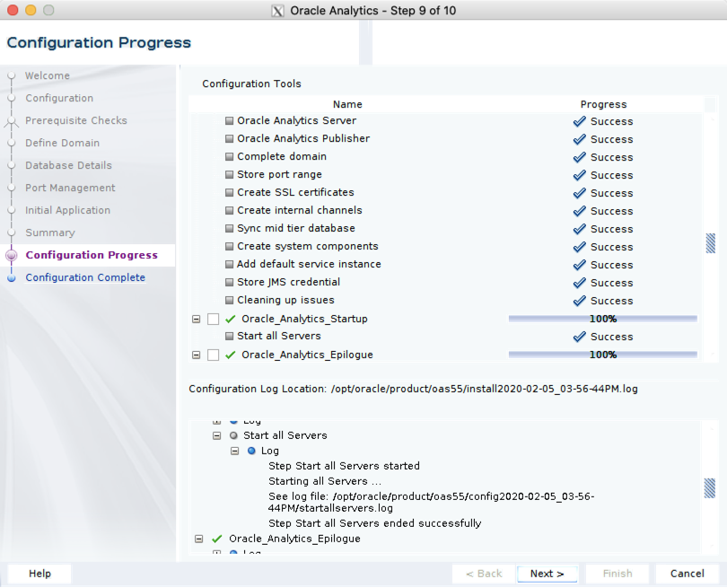Collapse the Log node under Start all Servers
The width and height of the screenshot is (727, 588).
point(235,451)
